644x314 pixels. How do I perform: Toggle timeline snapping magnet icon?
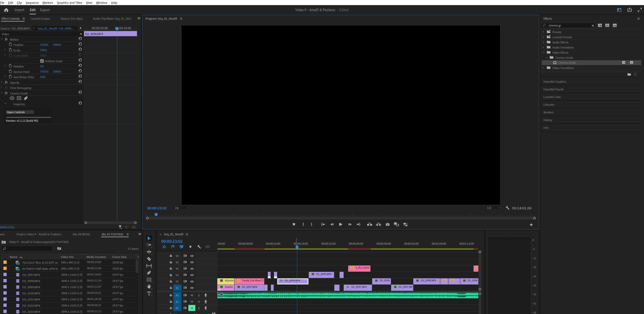coord(173,247)
